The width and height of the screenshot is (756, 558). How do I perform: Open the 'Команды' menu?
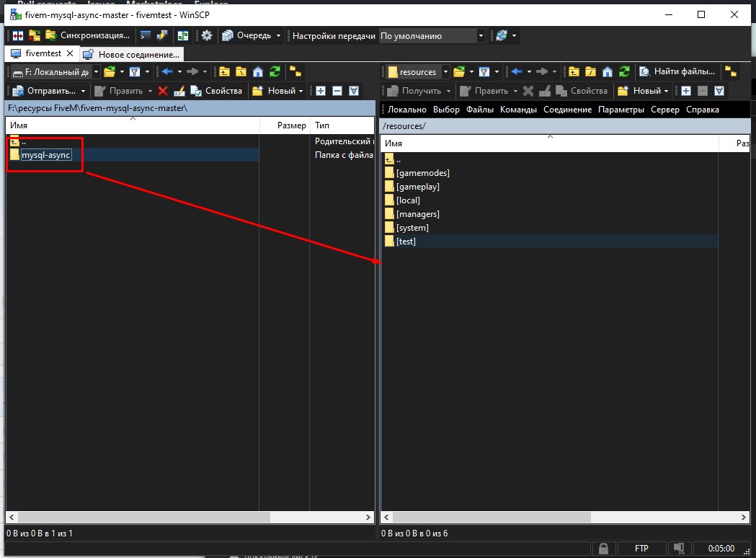[518, 110]
